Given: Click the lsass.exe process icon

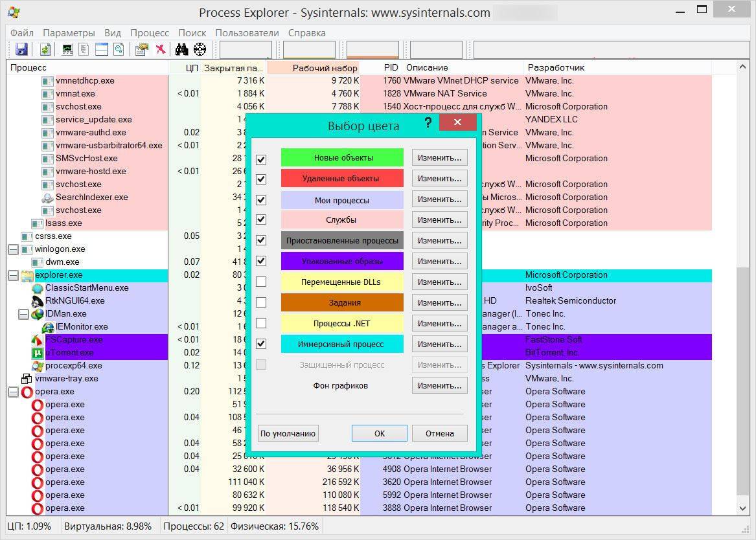Looking at the screenshot, I should 37,223.
